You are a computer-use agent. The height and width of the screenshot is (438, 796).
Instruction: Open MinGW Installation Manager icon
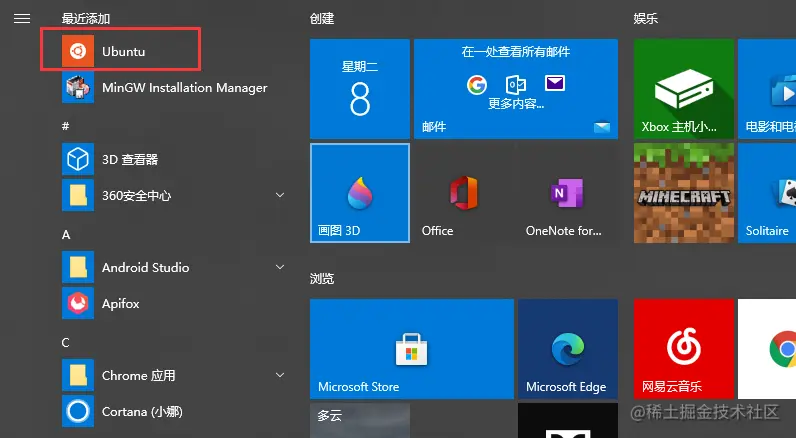(78, 87)
